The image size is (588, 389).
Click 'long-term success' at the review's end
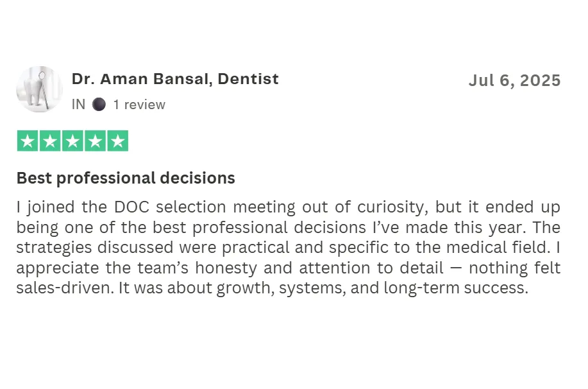(456, 288)
